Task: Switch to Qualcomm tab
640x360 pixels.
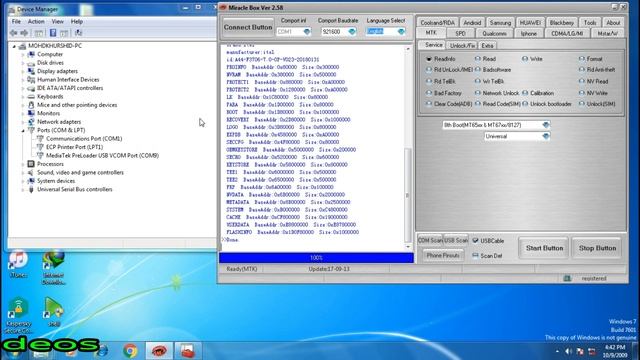Action: 494,33
